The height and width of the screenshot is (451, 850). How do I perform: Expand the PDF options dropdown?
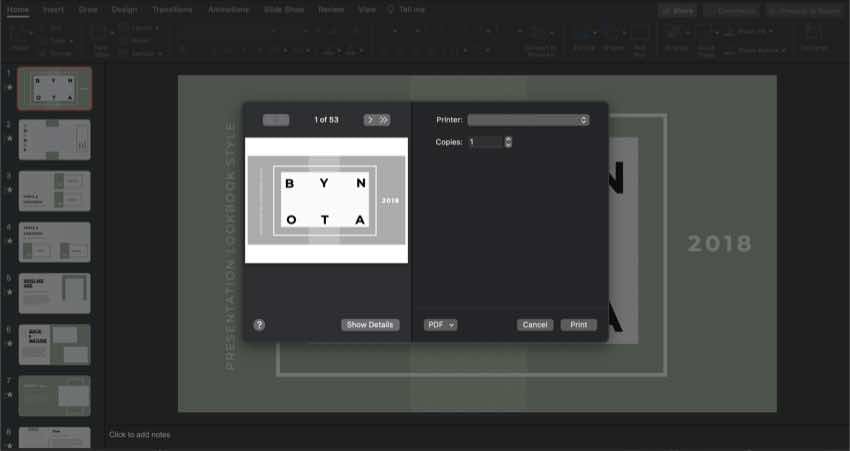pos(440,325)
